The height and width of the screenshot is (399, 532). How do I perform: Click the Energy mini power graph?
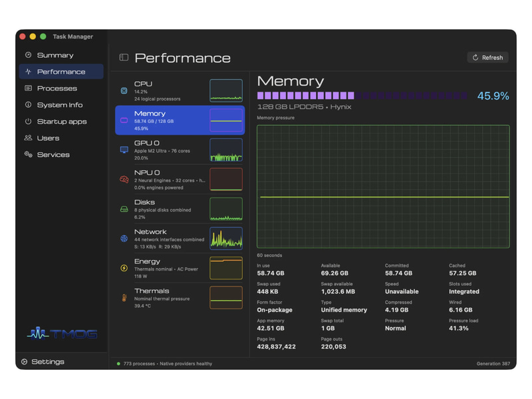point(226,268)
